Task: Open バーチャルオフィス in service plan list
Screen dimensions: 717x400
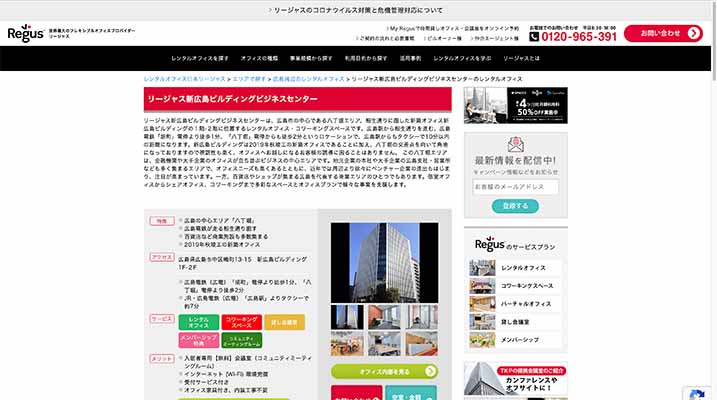Action: click(515, 304)
